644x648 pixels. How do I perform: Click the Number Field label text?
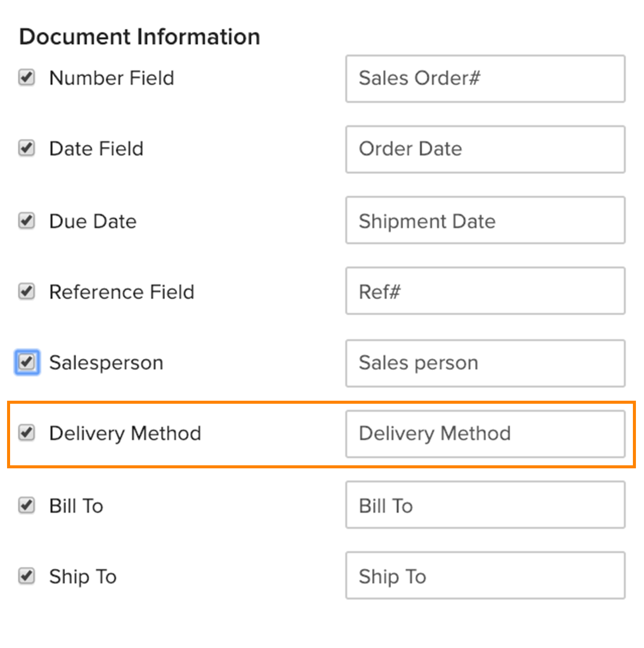pos(112,78)
